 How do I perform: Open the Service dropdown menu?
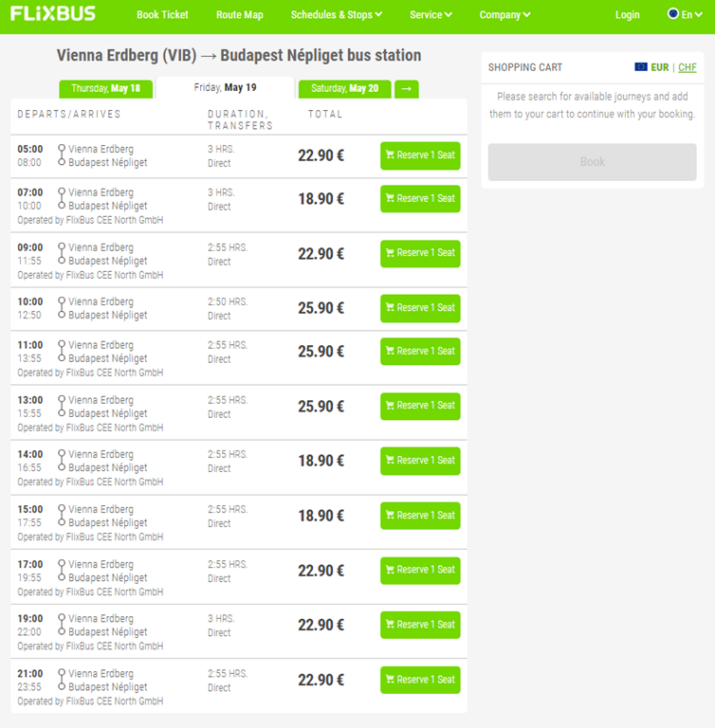pyautogui.click(x=431, y=15)
